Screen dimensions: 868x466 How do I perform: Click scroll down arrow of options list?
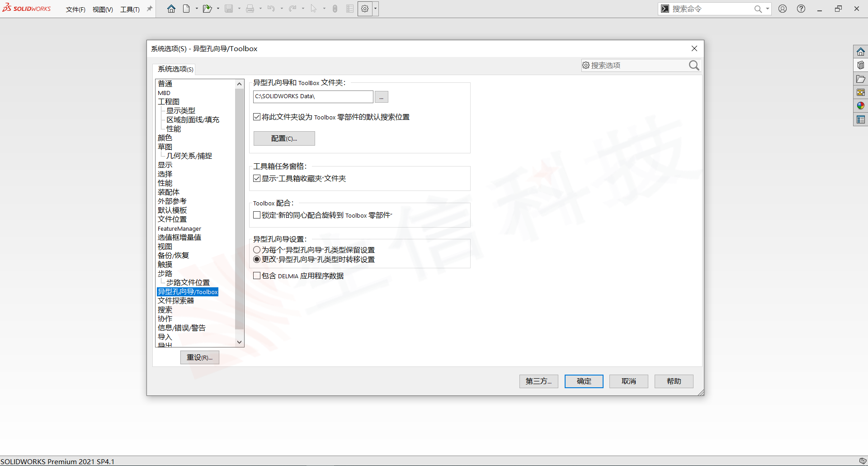pos(240,342)
